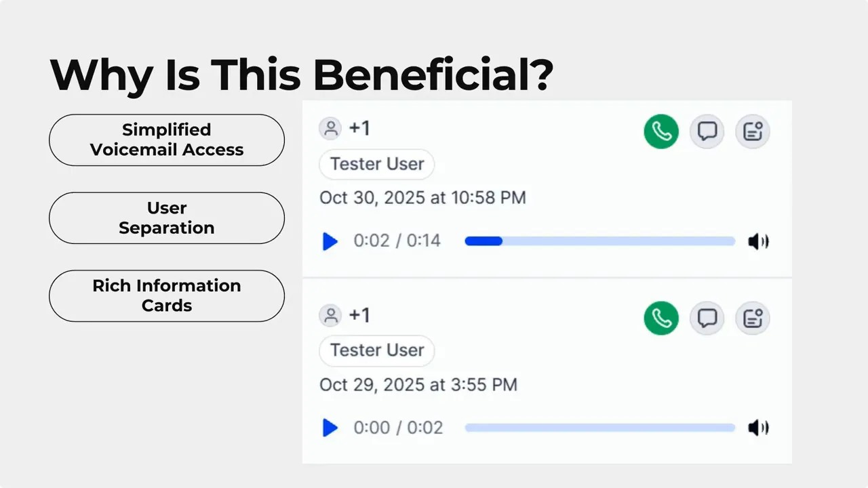Play the 0:02 voicemail recording
Viewport: 868px width, 488px height.
pyautogui.click(x=330, y=428)
